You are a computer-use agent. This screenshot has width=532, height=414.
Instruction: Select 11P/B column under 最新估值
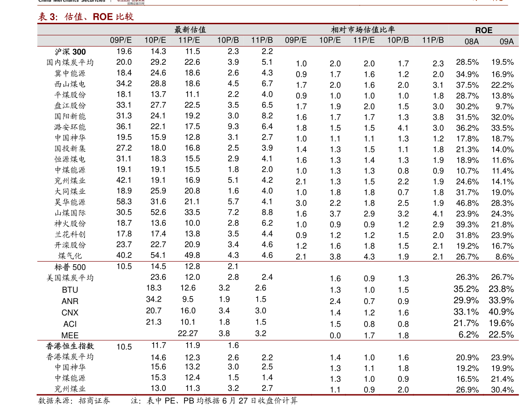[262, 40]
